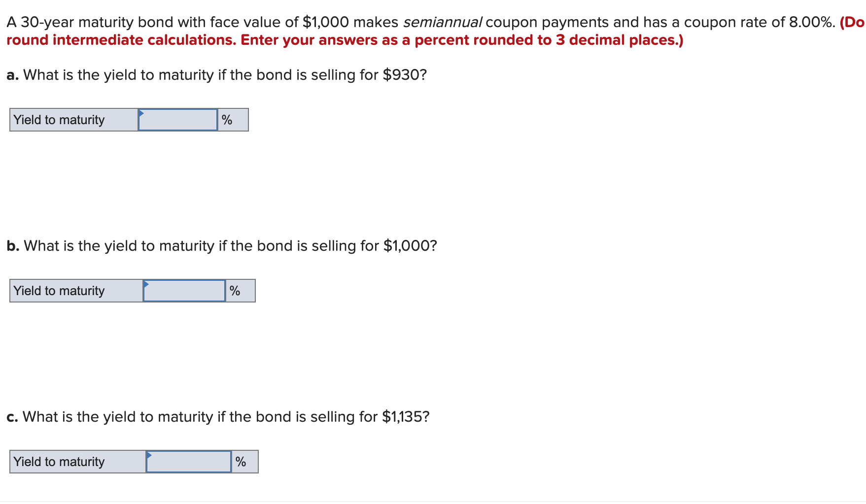Screen dimensions: 866x504
Task: Click the percent sign next to part c's field
Action: point(241,462)
